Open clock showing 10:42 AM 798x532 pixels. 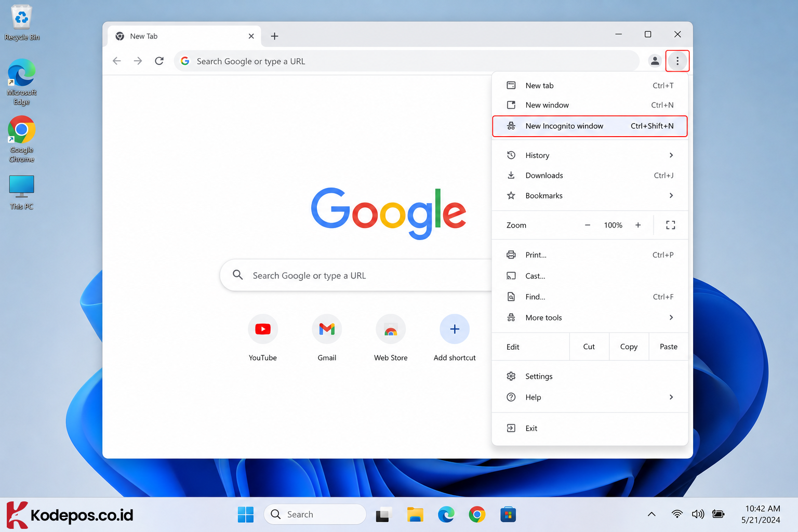pos(762,514)
